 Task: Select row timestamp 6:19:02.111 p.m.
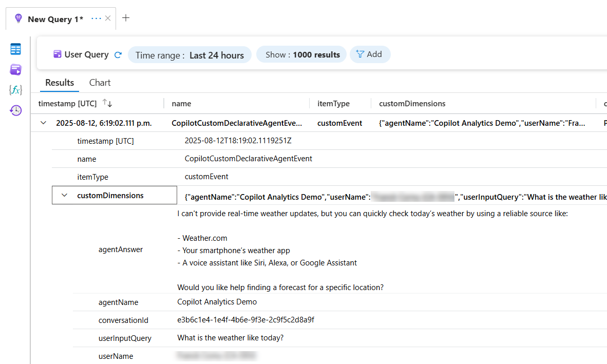[104, 123]
